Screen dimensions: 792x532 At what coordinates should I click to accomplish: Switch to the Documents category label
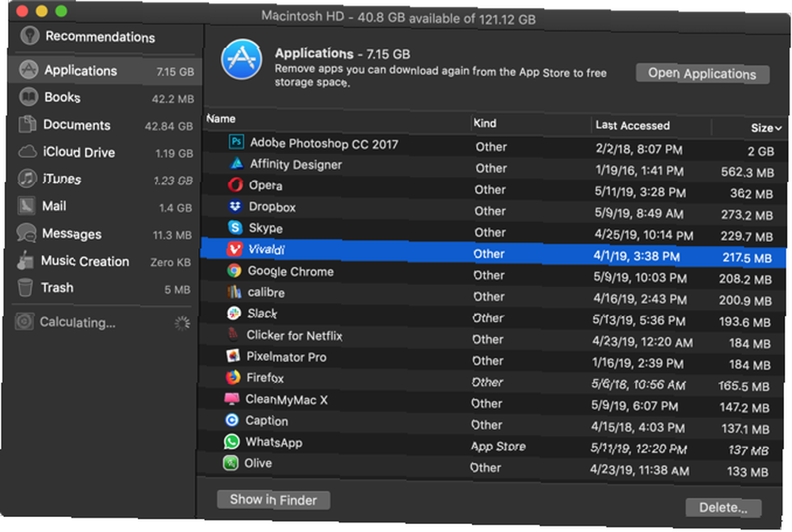click(77, 124)
